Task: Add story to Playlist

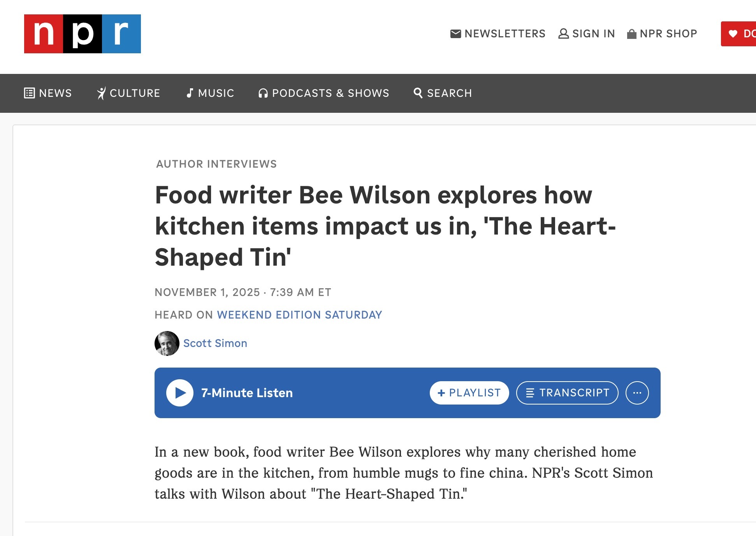Action: 469,393
